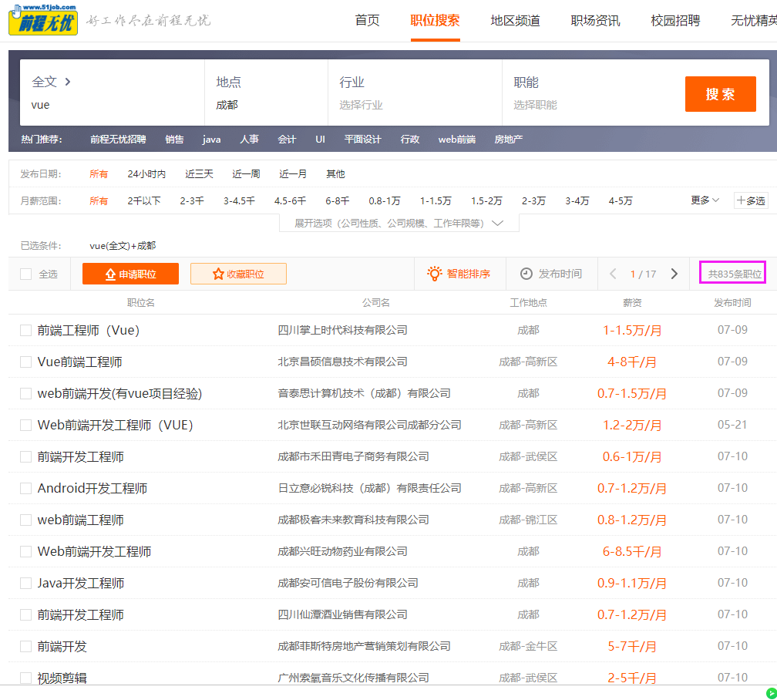Tick the 全选 checkbox
This screenshot has height=700, width=777.
tap(25, 274)
